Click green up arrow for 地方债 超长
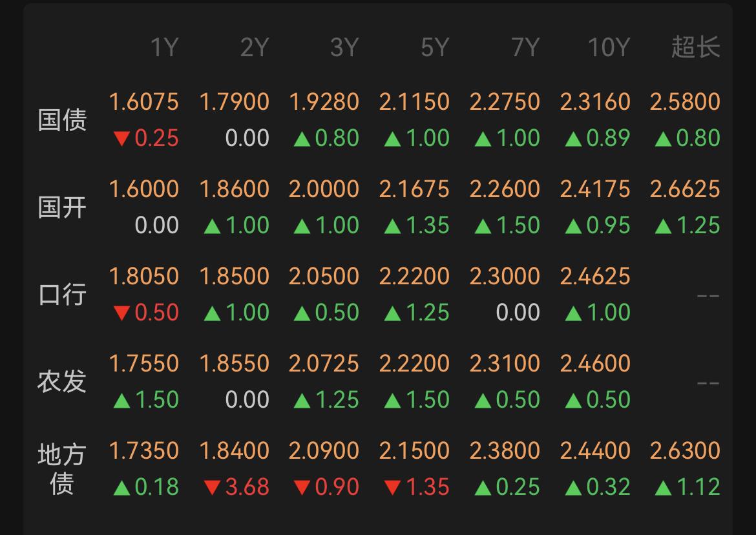 (x=663, y=488)
